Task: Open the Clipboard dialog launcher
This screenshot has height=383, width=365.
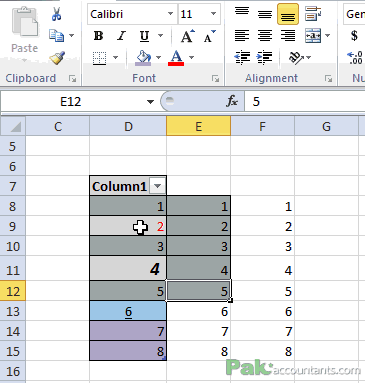Action: [72, 79]
